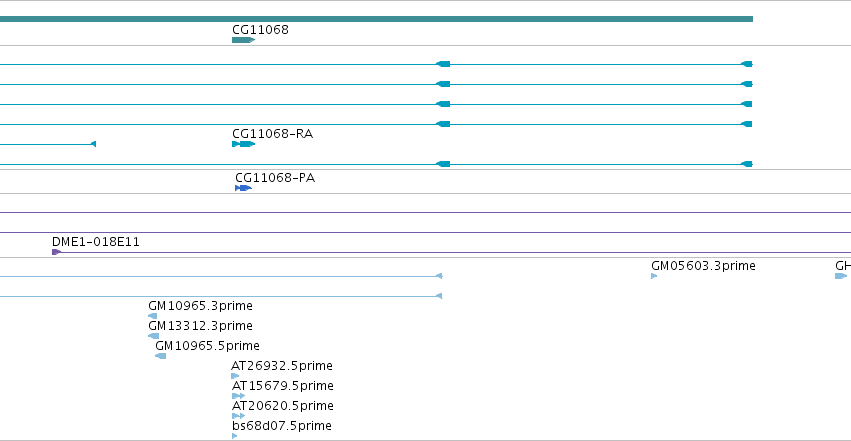Open the DME1-018E11 label link

click(x=96, y=242)
